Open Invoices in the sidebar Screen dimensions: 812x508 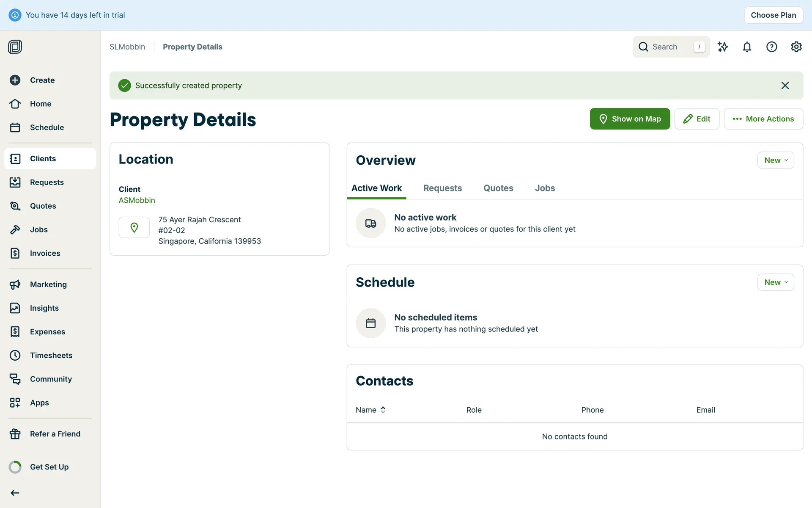click(x=45, y=253)
